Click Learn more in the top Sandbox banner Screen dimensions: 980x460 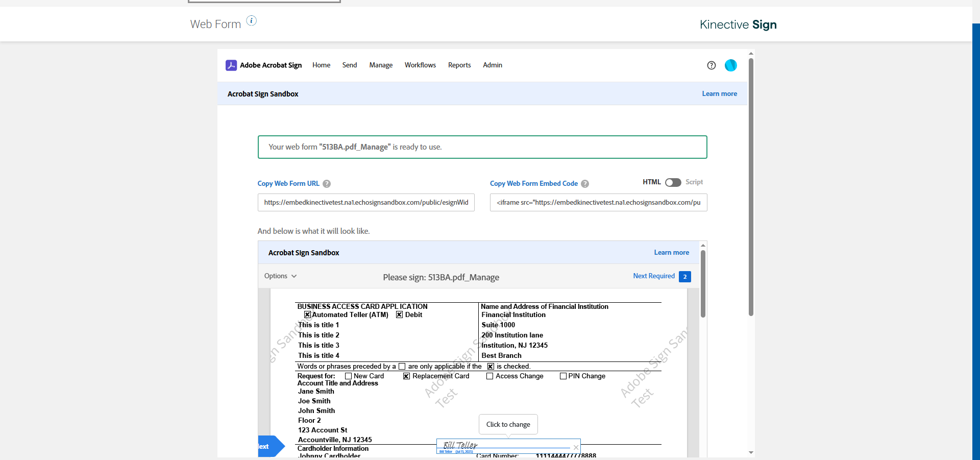coord(719,94)
